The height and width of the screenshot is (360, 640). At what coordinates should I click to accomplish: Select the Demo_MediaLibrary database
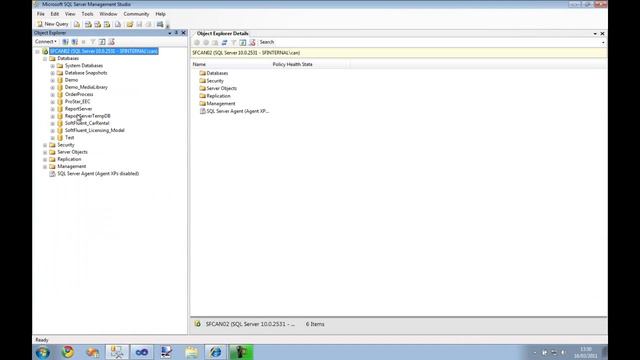click(x=86, y=87)
